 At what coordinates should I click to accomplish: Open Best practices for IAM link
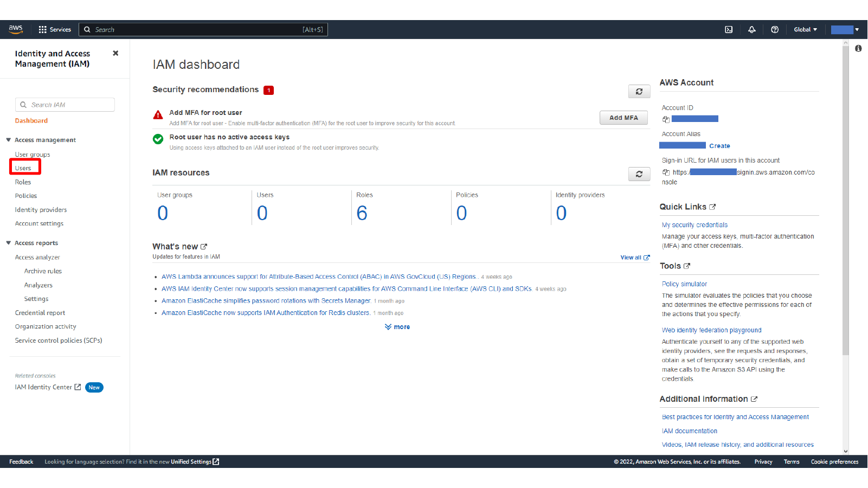pos(735,417)
